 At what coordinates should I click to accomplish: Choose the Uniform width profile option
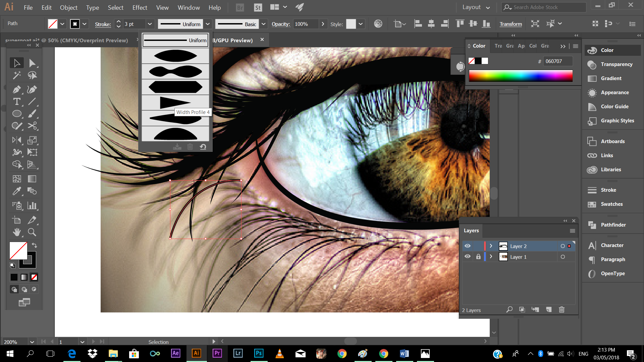coord(175,40)
